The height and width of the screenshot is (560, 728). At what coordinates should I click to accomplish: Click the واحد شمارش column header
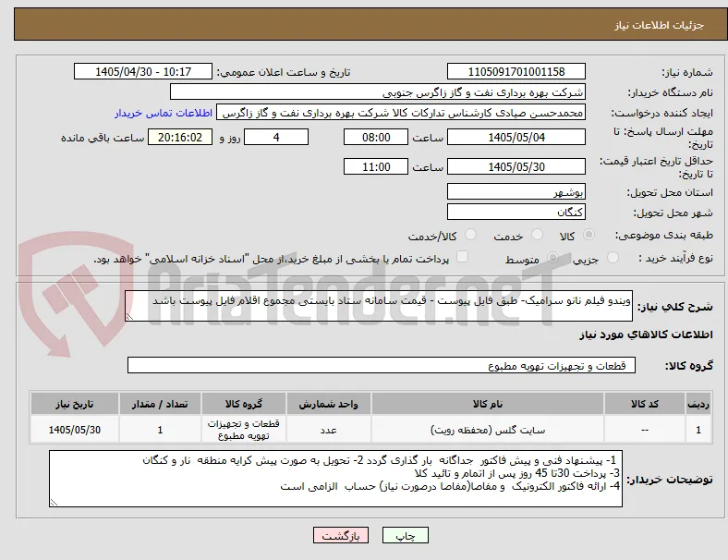(x=328, y=404)
